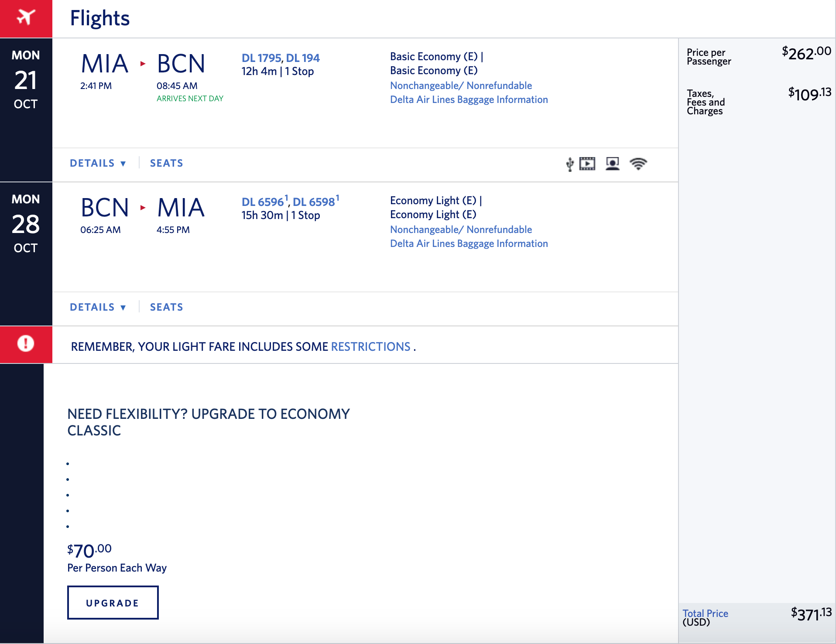Click the 15h 30m | 1 Stop duration
836x644 pixels.
(x=281, y=216)
